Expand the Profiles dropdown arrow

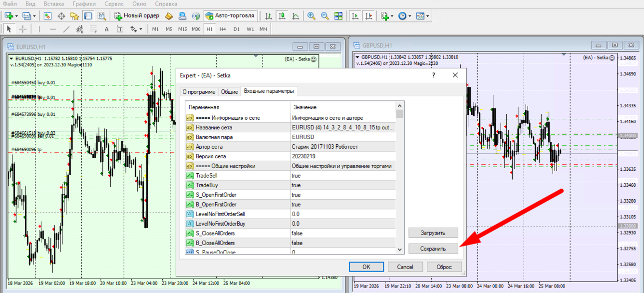coord(33,16)
